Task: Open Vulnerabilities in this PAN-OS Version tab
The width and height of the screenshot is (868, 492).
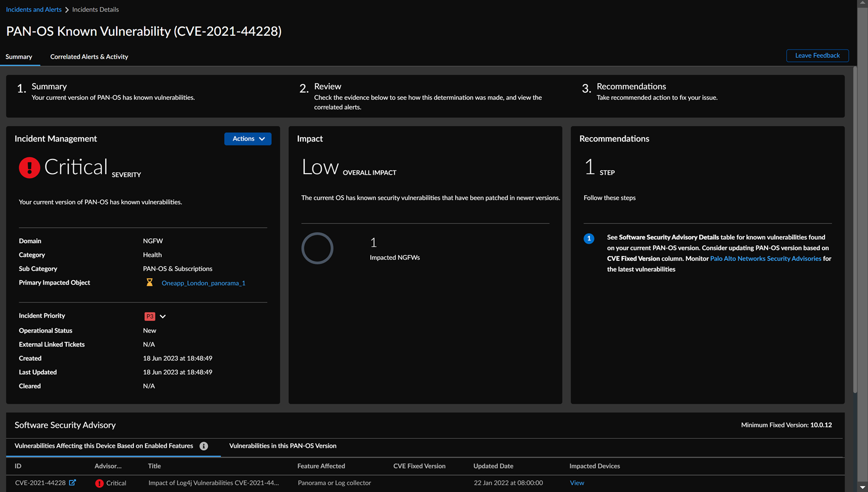Action: click(283, 446)
